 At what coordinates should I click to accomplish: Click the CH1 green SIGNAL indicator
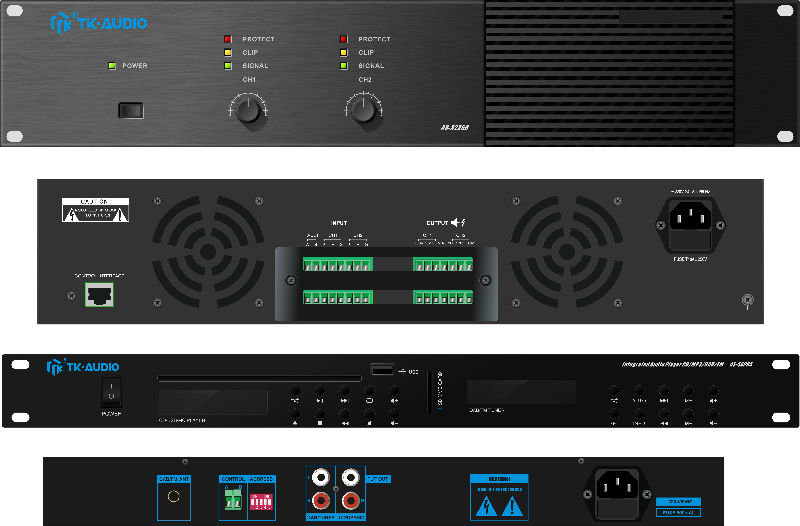click(x=228, y=66)
